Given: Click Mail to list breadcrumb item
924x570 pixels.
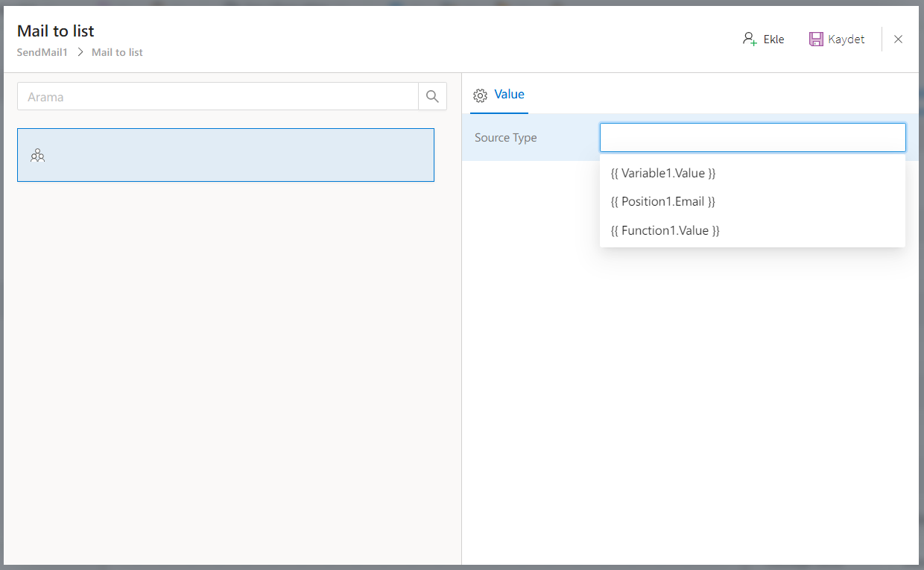Looking at the screenshot, I should [x=117, y=52].
